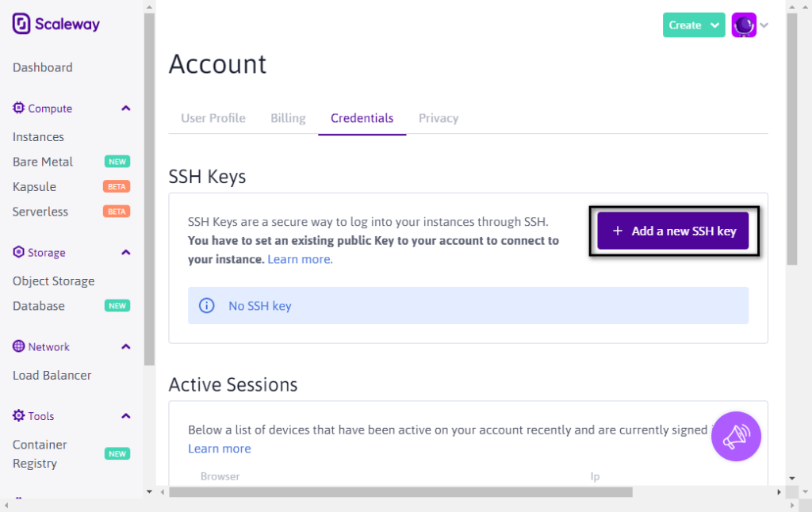Collapse the Tools section chevron
Screen dimensions: 812x512
point(126,416)
